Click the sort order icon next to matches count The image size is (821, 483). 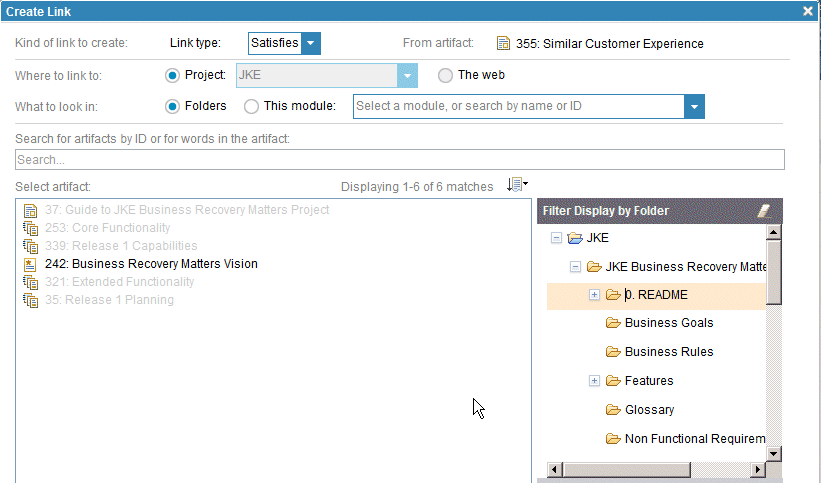pyautogui.click(x=517, y=184)
